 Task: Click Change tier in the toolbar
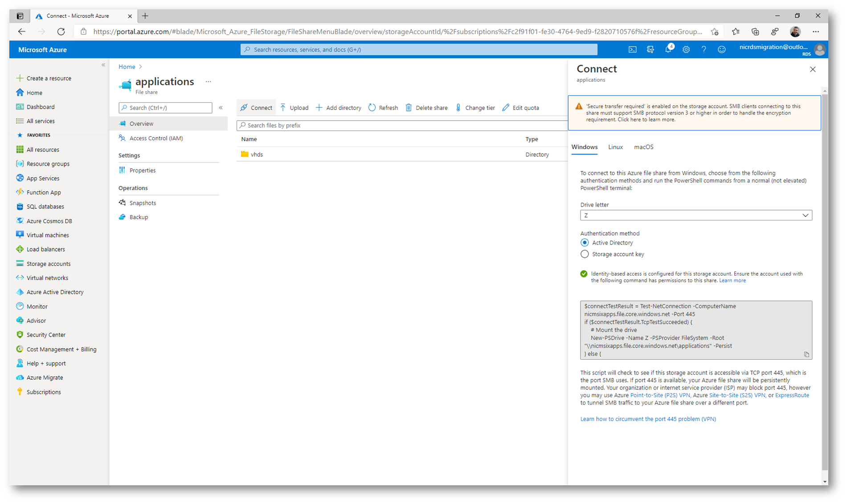click(x=475, y=108)
